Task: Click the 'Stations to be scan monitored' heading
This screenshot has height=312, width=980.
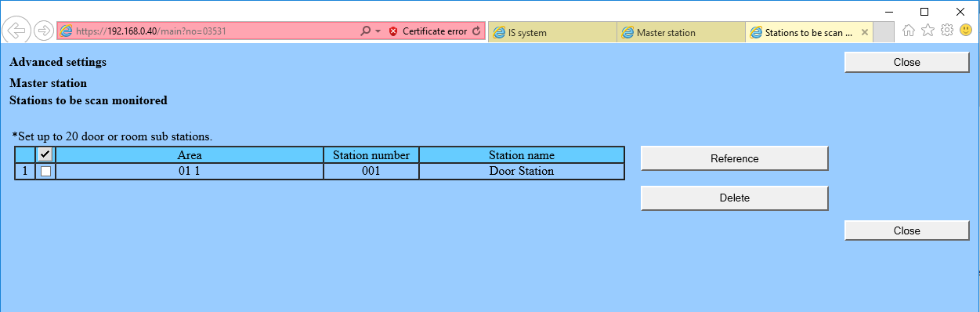Action: tap(89, 100)
